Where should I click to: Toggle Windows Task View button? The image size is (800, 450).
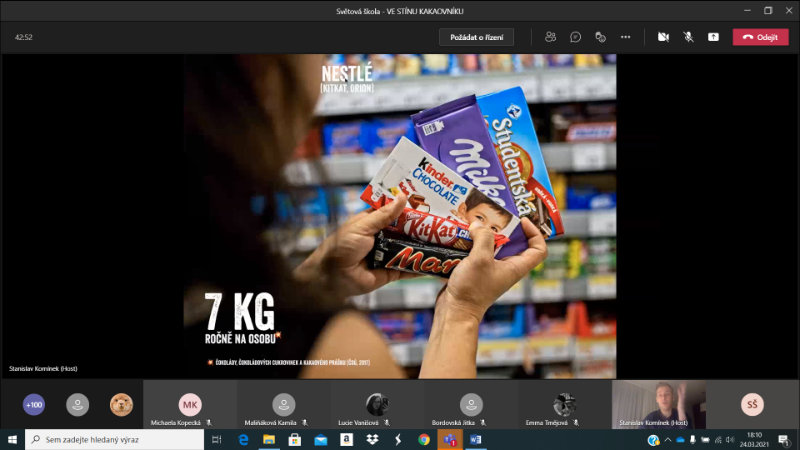tap(217, 440)
